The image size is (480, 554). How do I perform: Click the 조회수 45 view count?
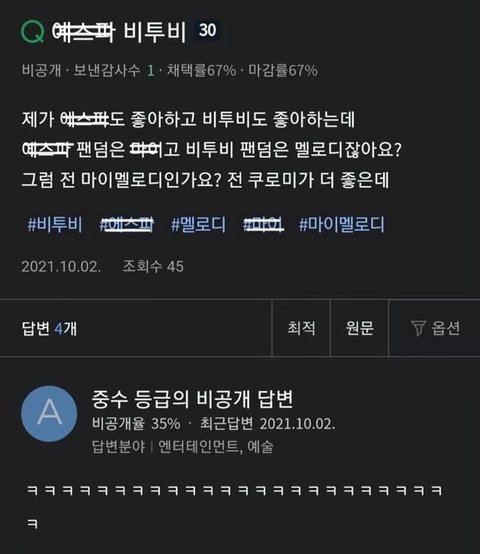(153, 266)
